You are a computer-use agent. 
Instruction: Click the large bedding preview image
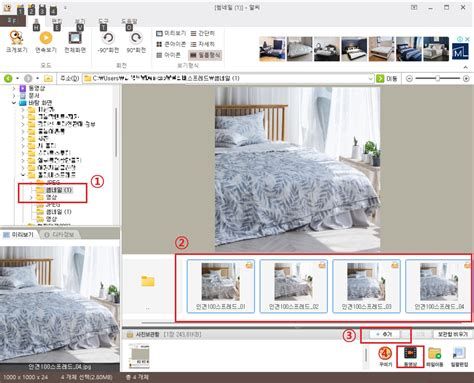pyautogui.click(x=297, y=169)
